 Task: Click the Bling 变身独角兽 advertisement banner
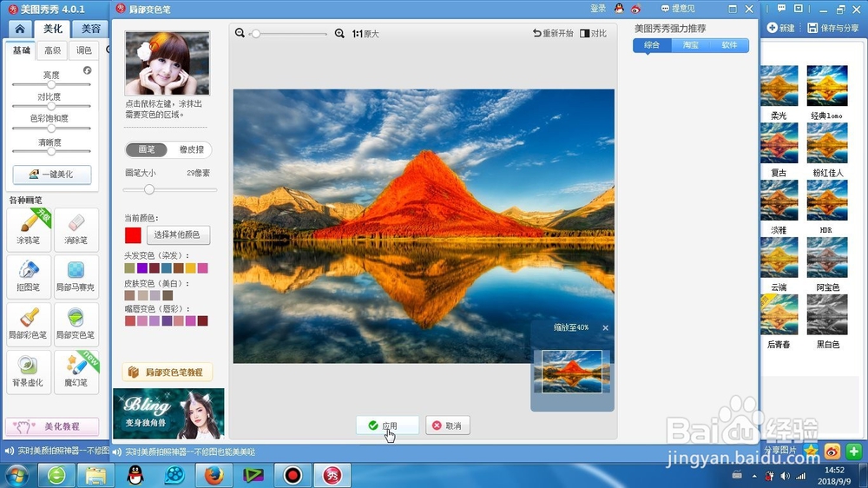pyautogui.click(x=168, y=414)
